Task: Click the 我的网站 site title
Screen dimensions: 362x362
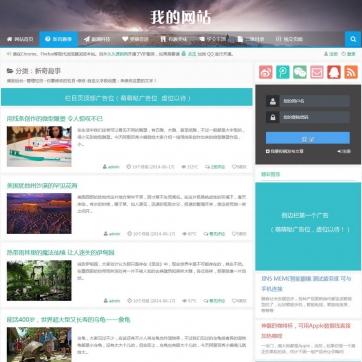Action: (181, 17)
